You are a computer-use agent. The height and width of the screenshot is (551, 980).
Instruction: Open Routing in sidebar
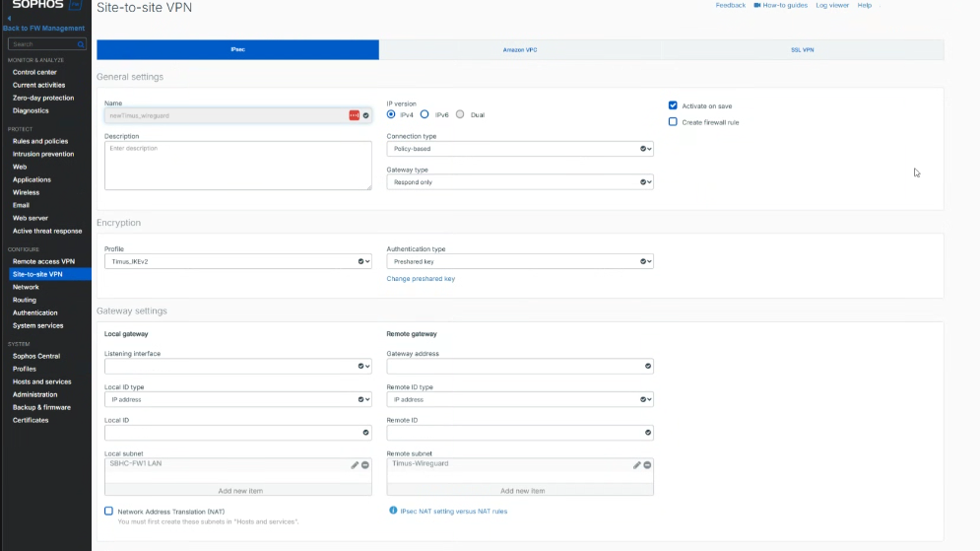tap(25, 300)
